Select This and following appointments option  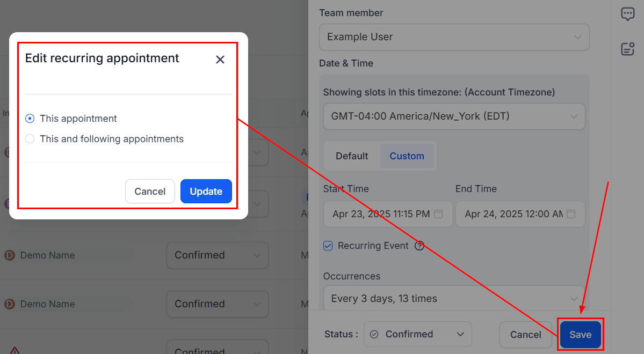tap(30, 139)
